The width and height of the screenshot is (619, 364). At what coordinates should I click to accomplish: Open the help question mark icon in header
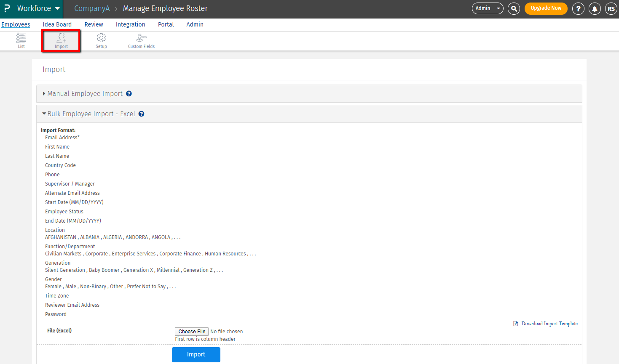pyautogui.click(x=578, y=8)
